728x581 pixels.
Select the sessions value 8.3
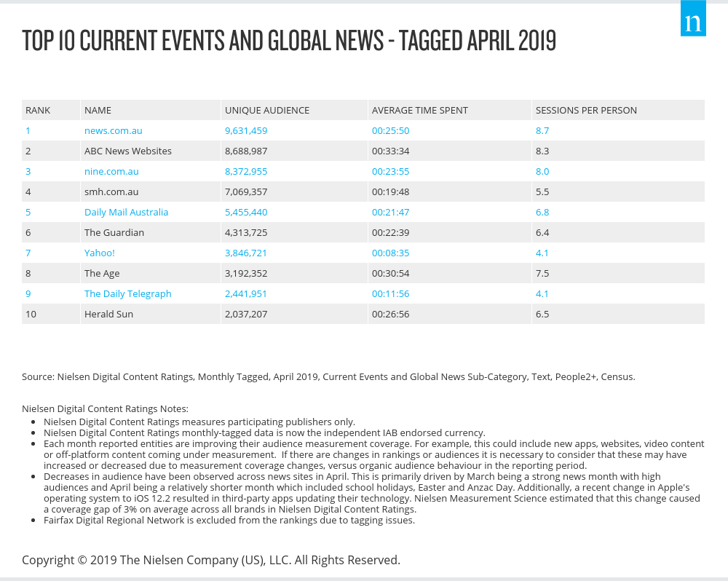542,151
